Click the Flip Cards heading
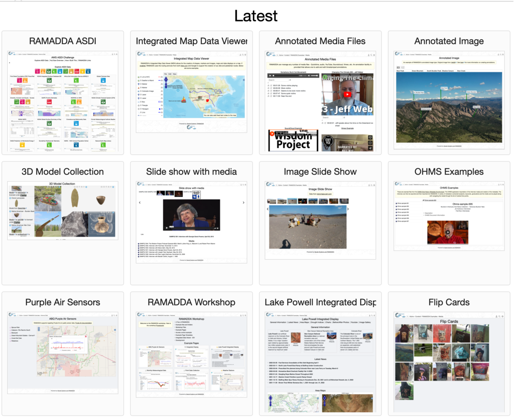 pyautogui.click(x=449, y=302)
